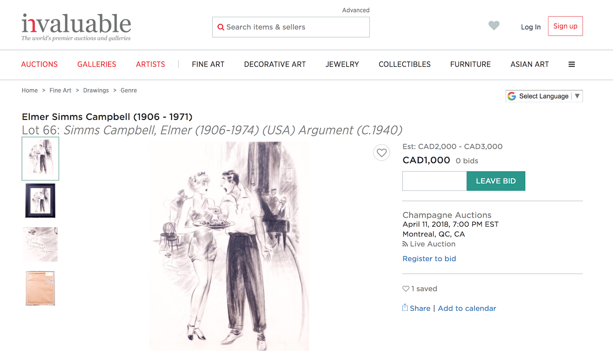Open the hamburger menu icon
613x364 pixels.
click(572, 64)
